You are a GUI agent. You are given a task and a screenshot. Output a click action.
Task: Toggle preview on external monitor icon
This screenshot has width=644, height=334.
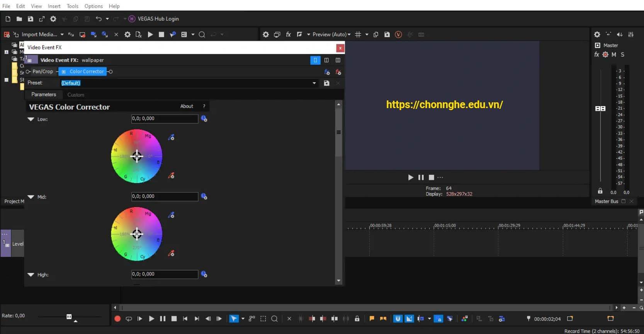277,34
